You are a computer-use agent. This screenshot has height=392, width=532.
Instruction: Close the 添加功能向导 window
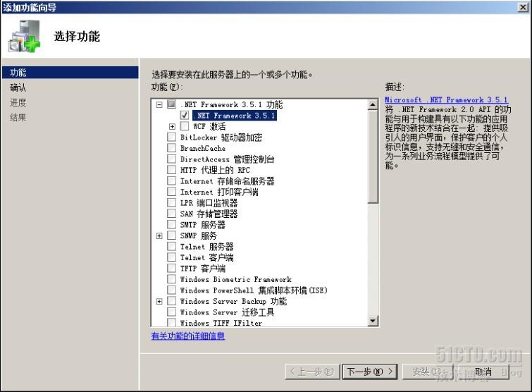point(523,7)
